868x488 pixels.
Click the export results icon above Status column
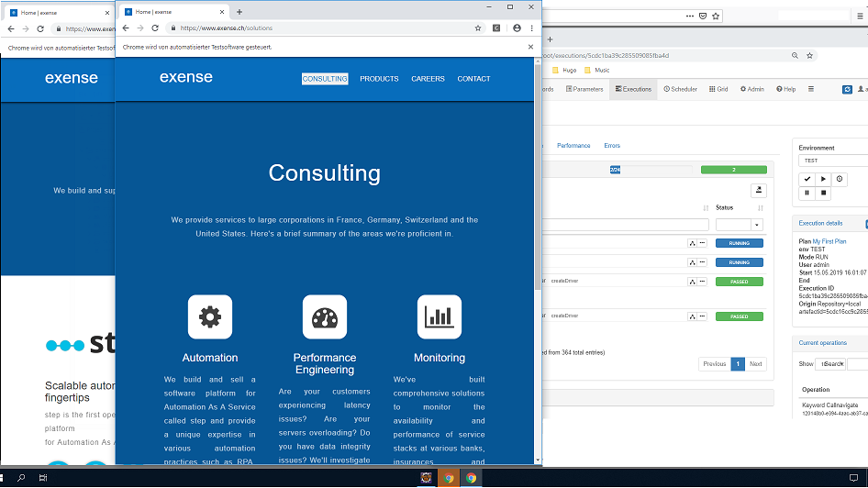pyautogui.click(x=759, y=190)
